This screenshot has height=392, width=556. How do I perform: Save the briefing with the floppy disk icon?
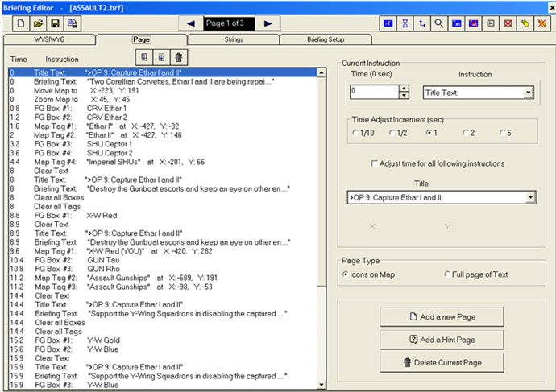tap(55, 23)
